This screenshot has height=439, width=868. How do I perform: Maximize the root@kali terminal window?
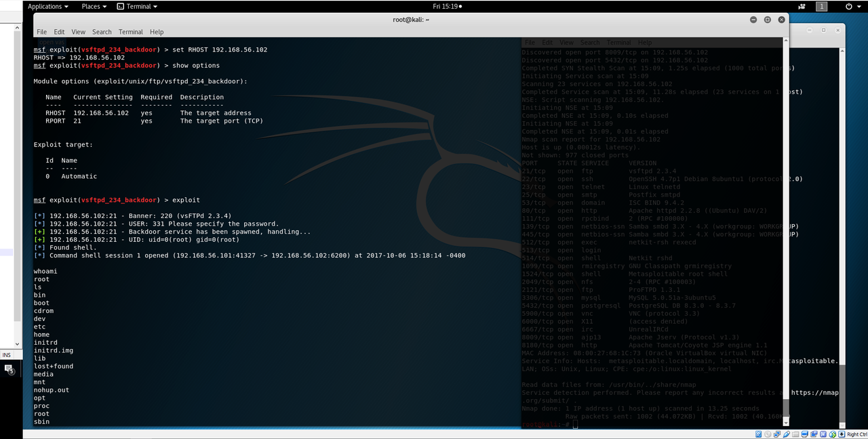[x=767, y=20]
